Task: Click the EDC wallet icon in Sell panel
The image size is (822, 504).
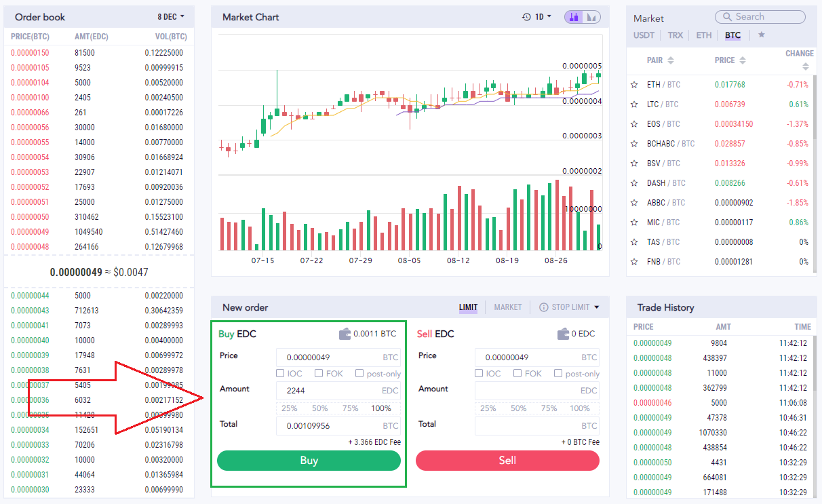Action: click(563, 334)
